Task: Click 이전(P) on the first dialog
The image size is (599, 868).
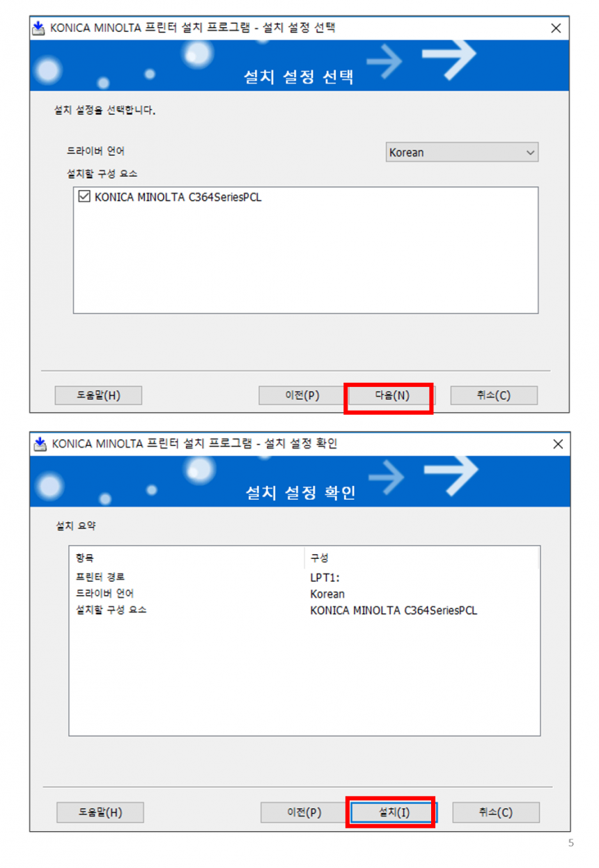Action: pos(302,395)
